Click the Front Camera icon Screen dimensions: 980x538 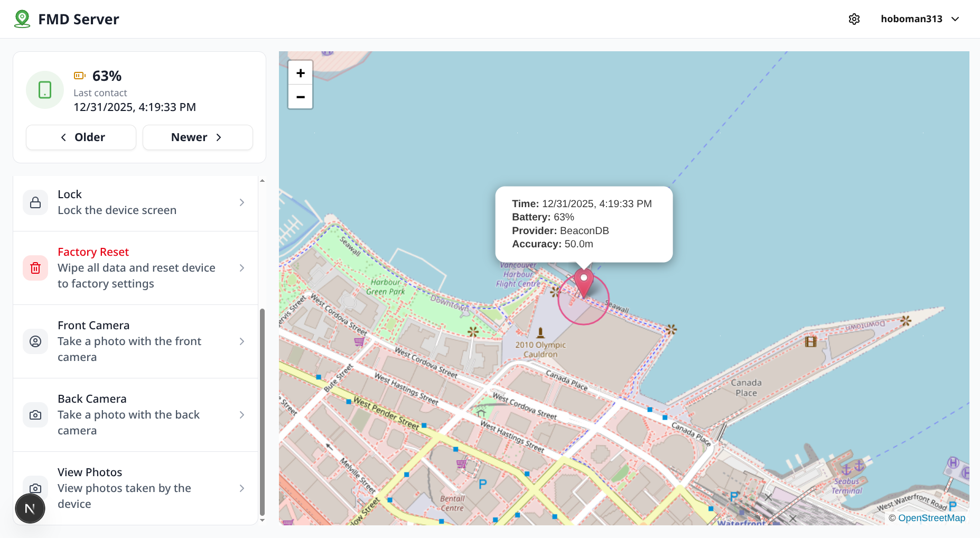click(35, 341)
